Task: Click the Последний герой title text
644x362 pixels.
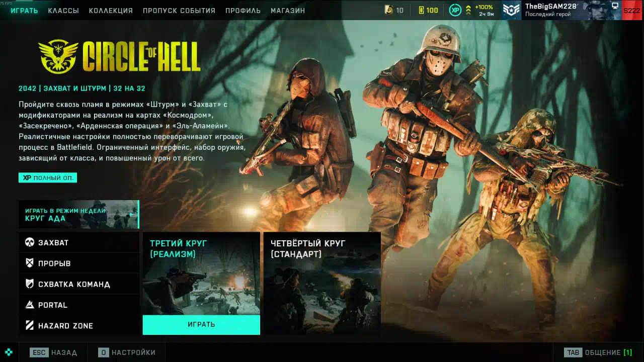Action: click(548, 15)
